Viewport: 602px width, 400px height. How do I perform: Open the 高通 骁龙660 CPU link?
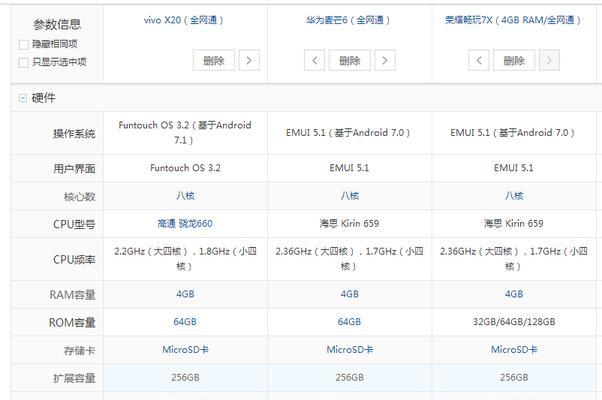point(185,223)
